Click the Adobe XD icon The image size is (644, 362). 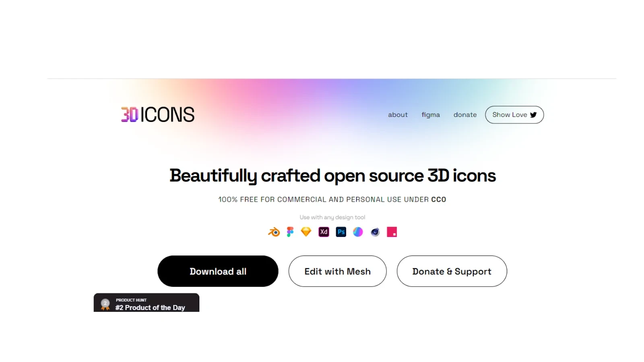point(324,232)
